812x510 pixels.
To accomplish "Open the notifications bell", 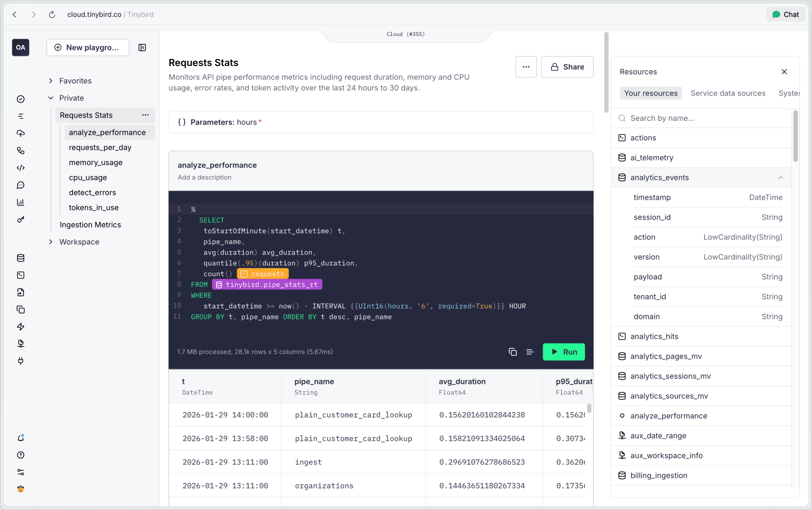I will [x=20, y=438].
